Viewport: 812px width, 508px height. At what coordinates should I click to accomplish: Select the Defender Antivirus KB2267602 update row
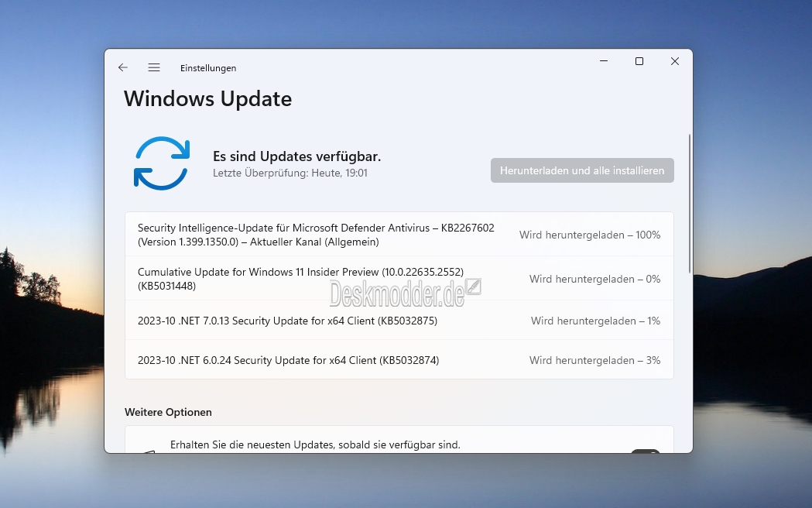coord(399,235)
